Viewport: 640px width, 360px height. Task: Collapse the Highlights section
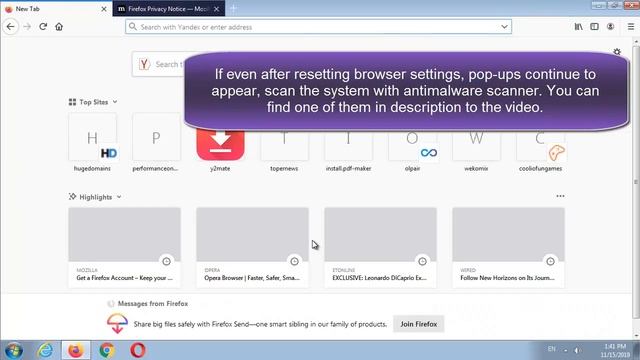coord(119,197)
